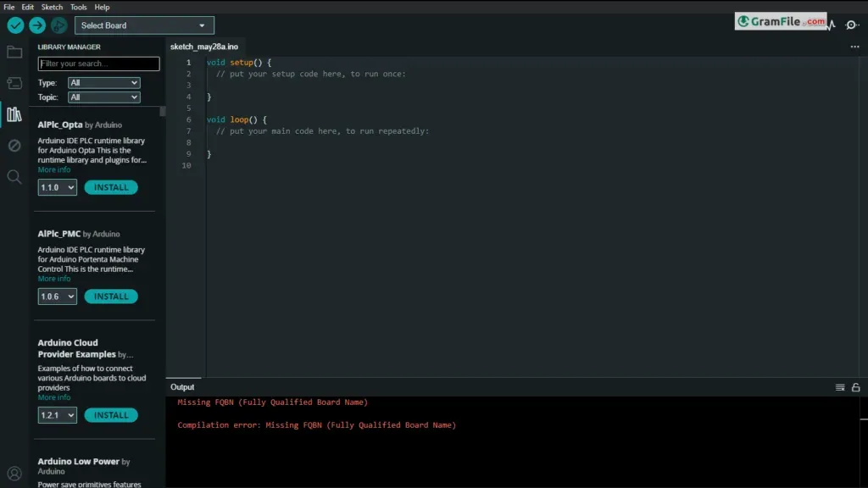Click the Upload arrow button

pyautogui.click(x=37, y=25)
